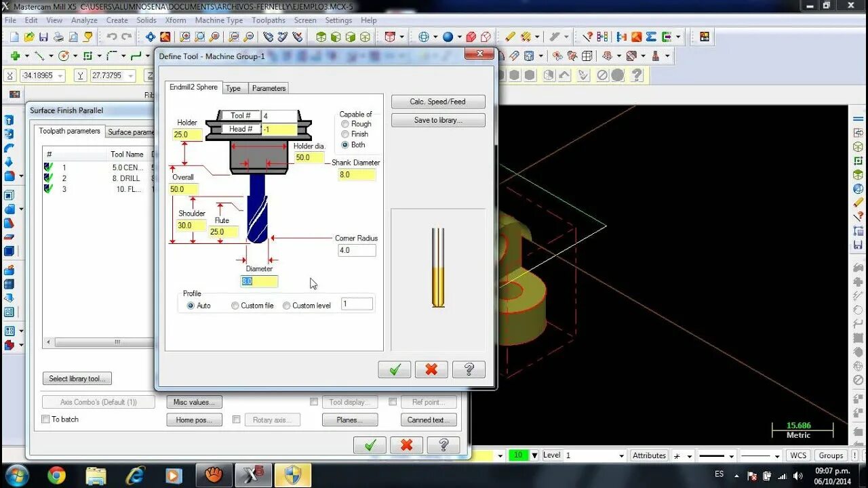This screenshot has width=868, height=488.
Task: Open the line style dropdown in status bar
Action: click(730, 455)
